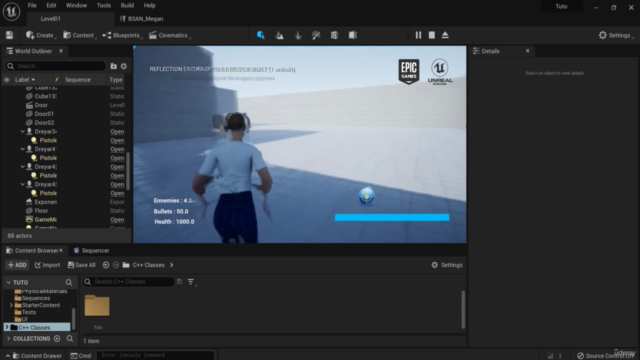Save the current level with the disk icon

[x=9, y=35]
